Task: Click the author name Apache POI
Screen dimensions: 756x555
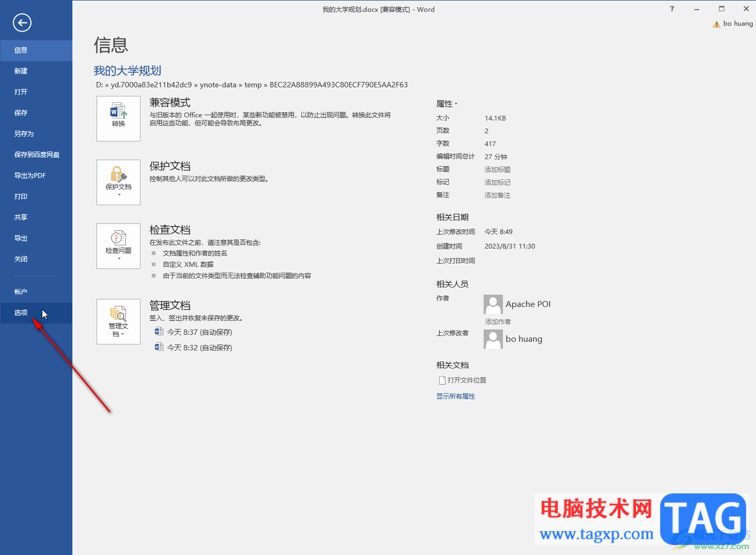Action: pyautogui.click(x=528, y=304)
